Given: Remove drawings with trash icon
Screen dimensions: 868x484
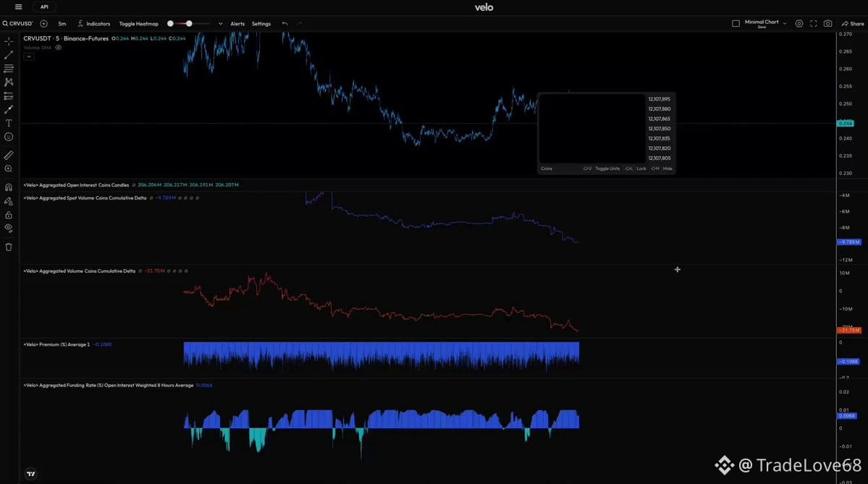Looking at the screenshot, I should click(9, 247).
